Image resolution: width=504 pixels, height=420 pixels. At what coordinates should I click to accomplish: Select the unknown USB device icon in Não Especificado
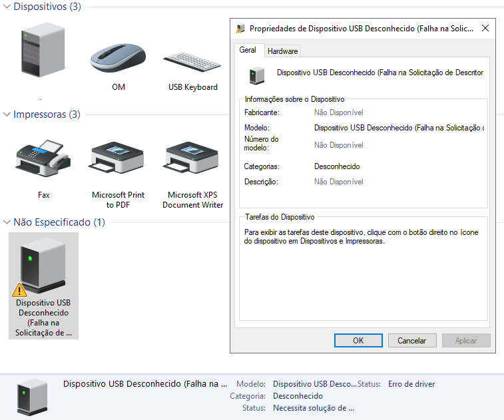point(43,265)
